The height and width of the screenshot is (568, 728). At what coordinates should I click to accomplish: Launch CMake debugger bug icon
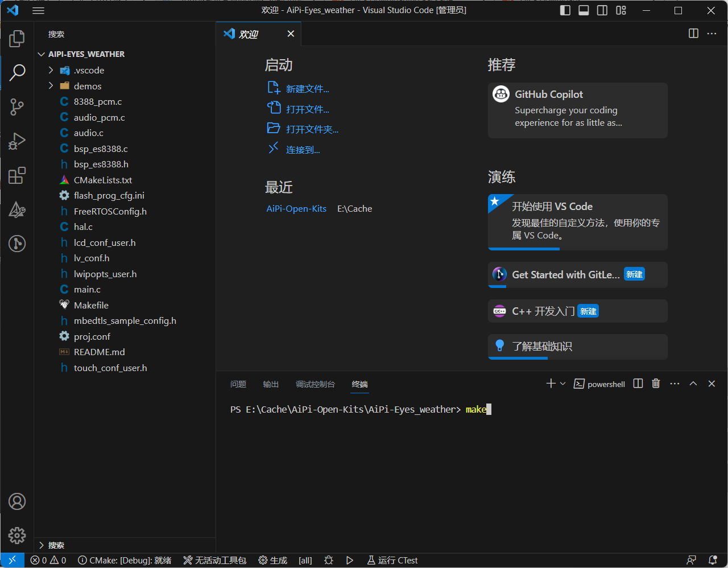[328, 560]
